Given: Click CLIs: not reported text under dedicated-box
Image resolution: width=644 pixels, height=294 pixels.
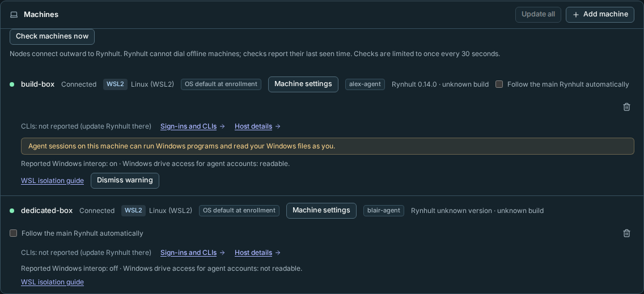Looking at the screenshot, I should (x=86, y=253).
